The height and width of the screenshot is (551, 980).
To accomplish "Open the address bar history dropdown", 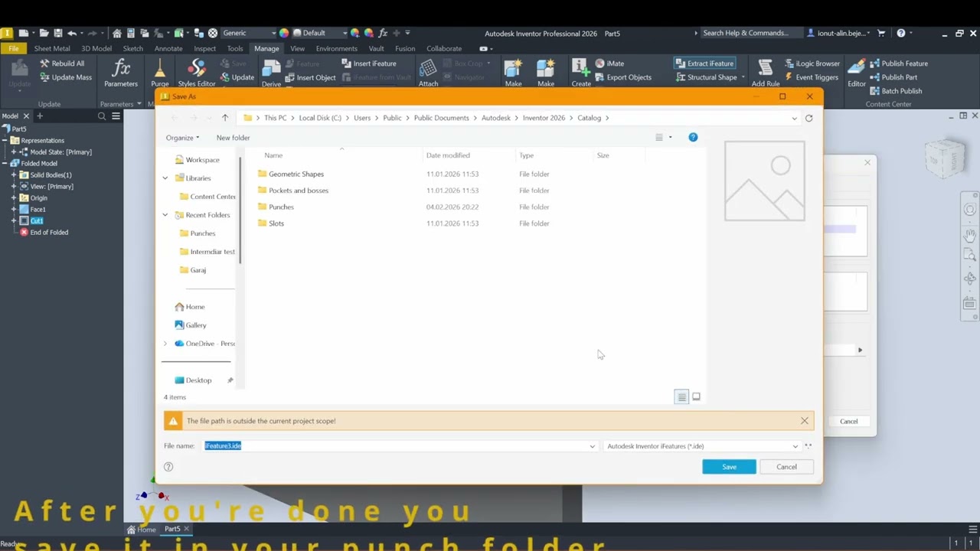I will [794, 118].
